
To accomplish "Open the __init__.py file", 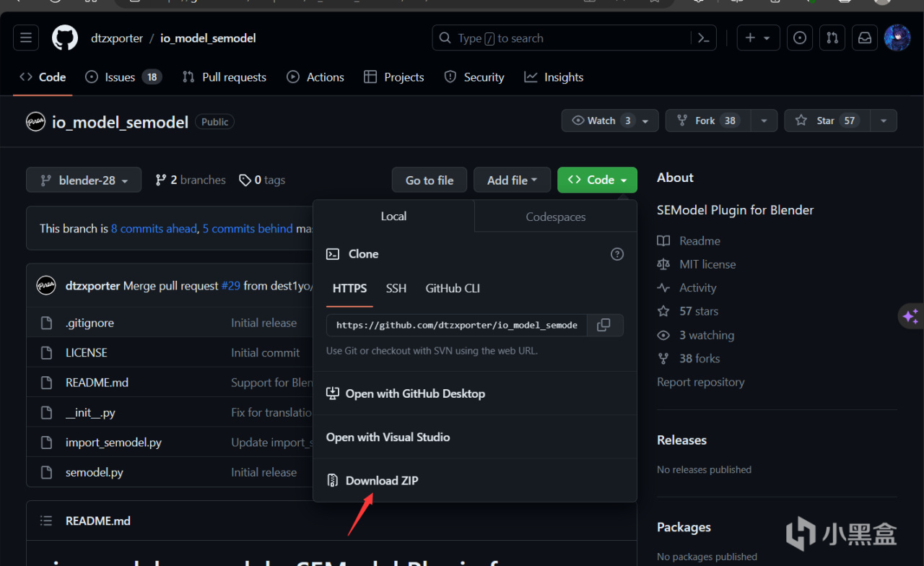I will 90,412.
